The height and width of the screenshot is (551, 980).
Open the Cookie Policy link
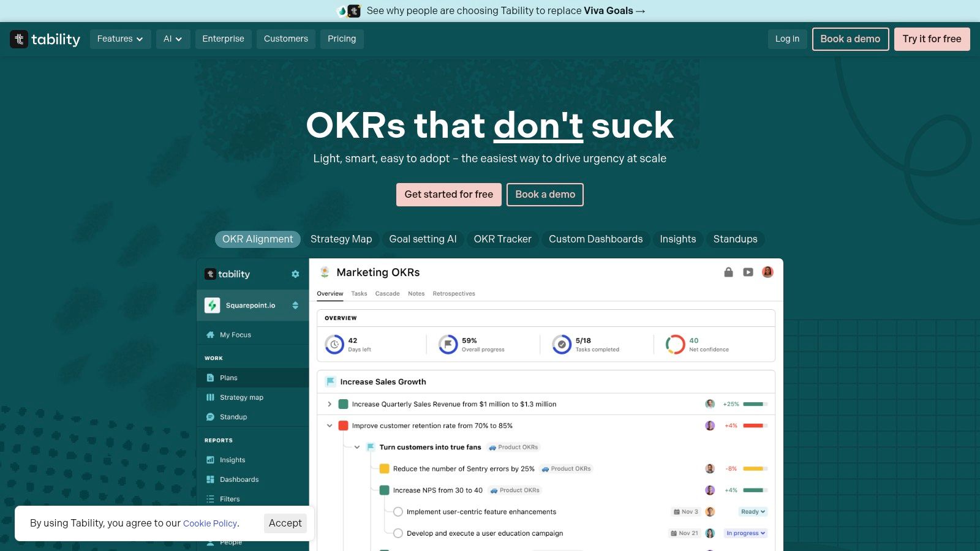point(210,523)
